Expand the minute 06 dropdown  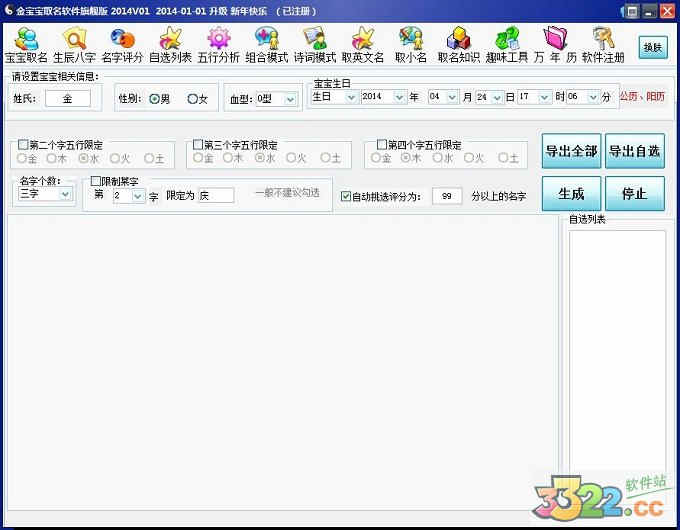[x=593, y=97]
